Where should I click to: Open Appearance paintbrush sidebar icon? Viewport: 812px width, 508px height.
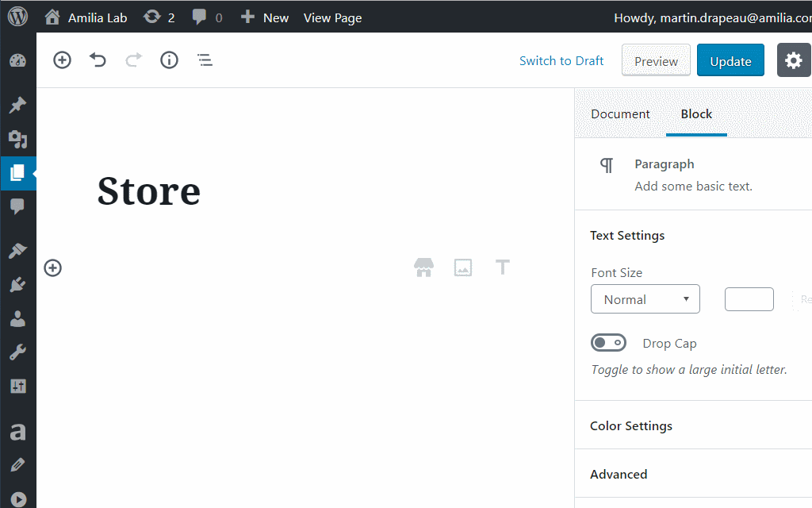click(x=17, y=252)
